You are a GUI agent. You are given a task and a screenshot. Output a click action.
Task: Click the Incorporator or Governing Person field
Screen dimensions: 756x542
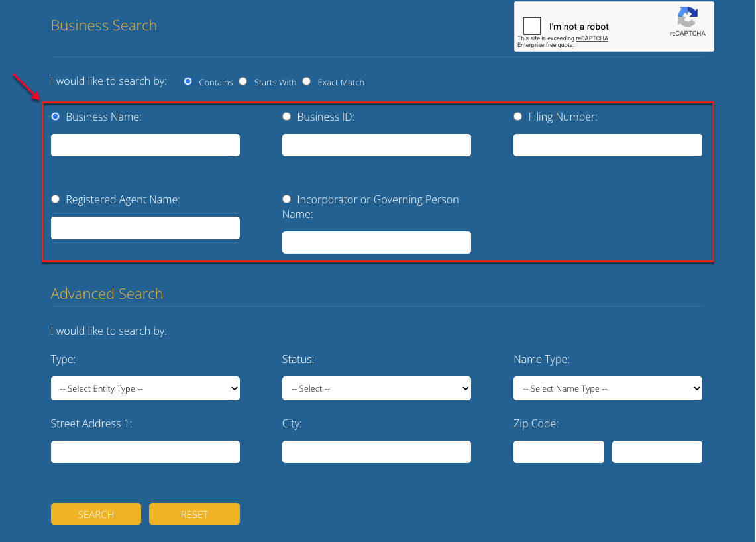point(376,243)
